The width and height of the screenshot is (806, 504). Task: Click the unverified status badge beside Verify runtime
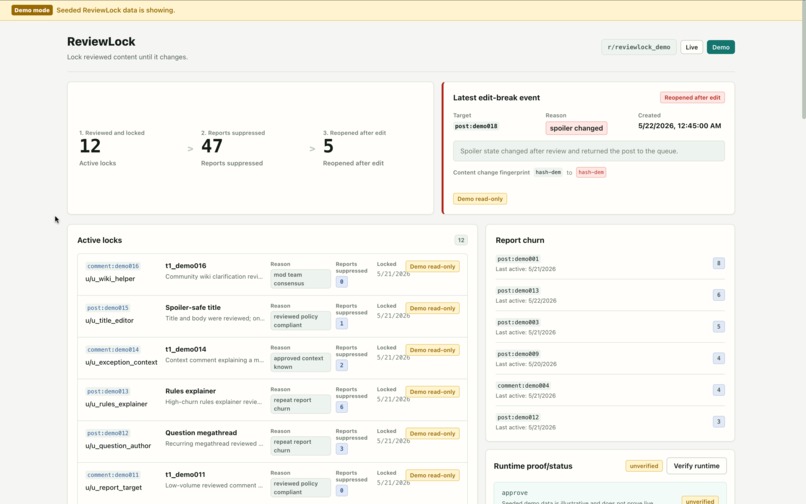[x=644, y=466]
